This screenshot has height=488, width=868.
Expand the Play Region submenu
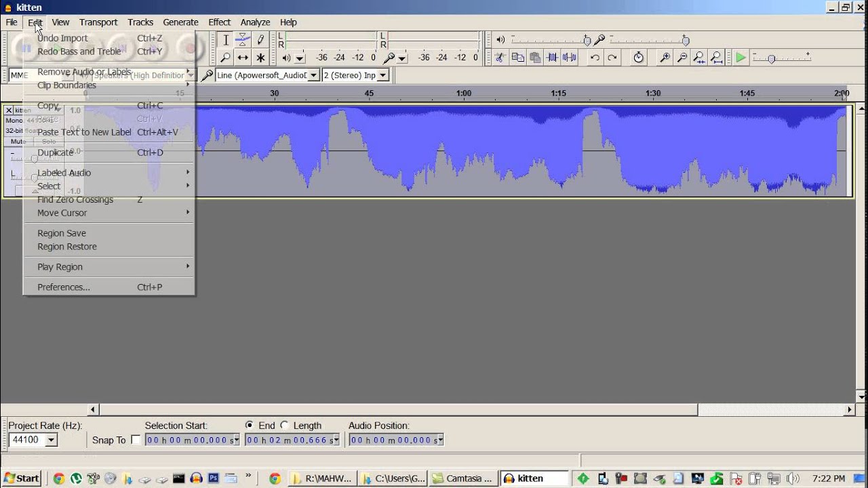108,267
